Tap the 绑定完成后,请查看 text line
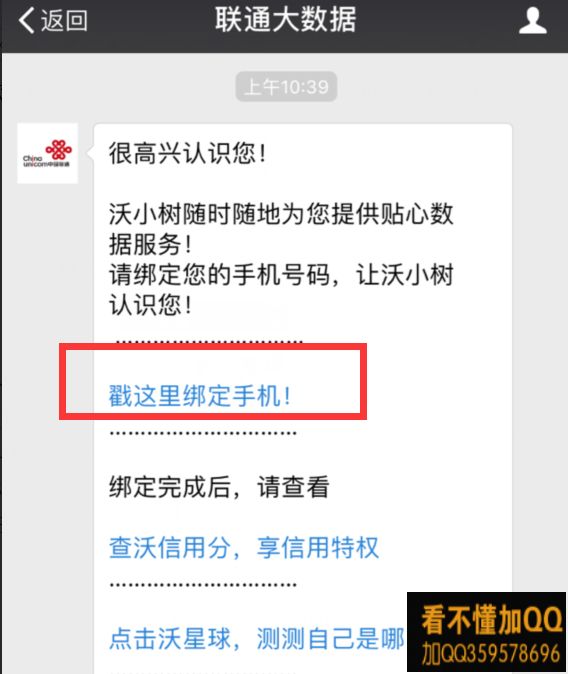568x674 pixels. (219, 487)
